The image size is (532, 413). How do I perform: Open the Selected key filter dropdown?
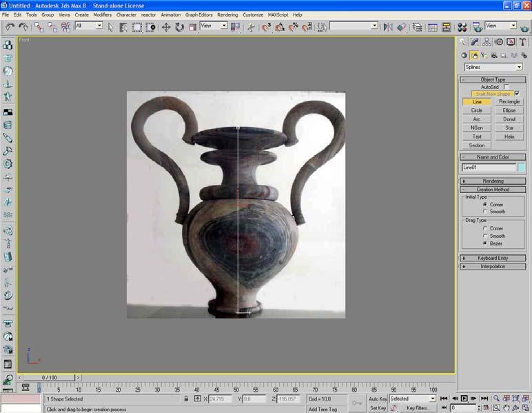413,399
